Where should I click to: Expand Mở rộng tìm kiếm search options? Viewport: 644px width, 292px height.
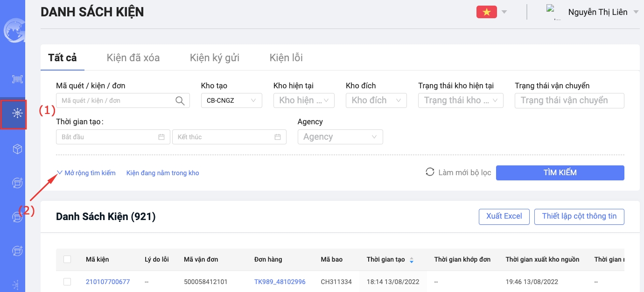point(86,173)
